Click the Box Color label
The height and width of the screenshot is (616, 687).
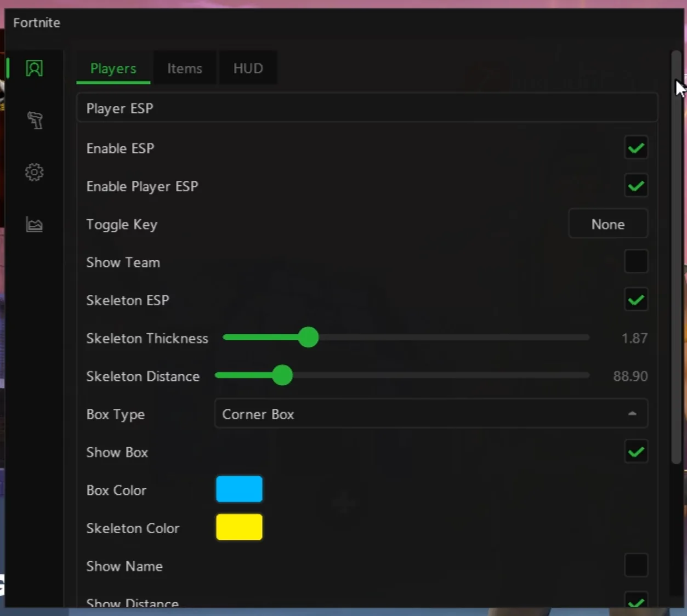(x=116, y=490)
